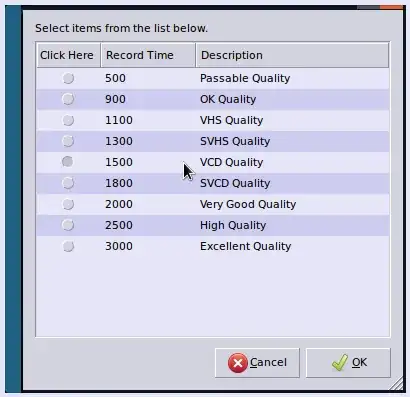Click the SVHS Quality description text
This screenshot has width=410, height=397.
tap(235, 141)
